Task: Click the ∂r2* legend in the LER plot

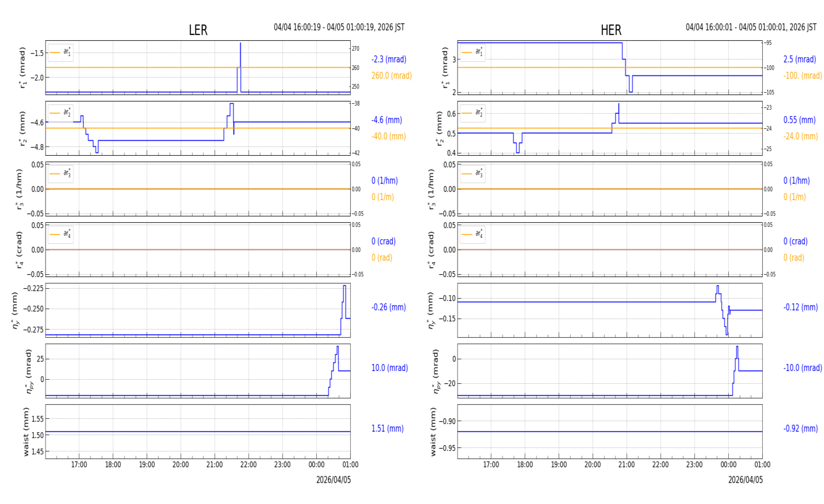Action: click(x=61, y=113)
